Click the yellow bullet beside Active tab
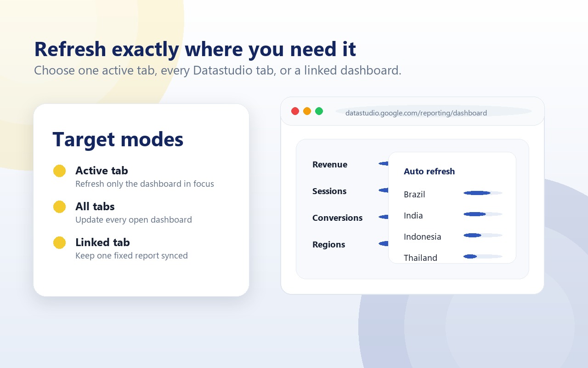Image resolution: width=588 pixels, height=368 pixels. tap(59, 171)
